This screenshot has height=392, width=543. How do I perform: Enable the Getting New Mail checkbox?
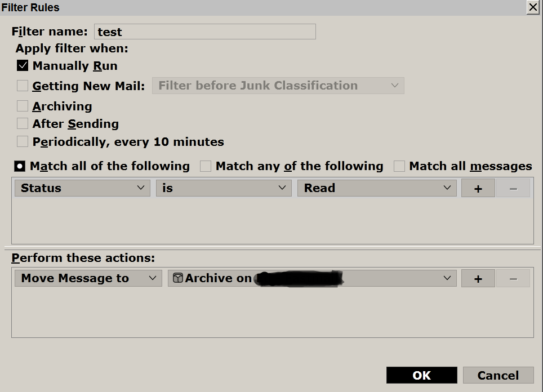(23, 86)
